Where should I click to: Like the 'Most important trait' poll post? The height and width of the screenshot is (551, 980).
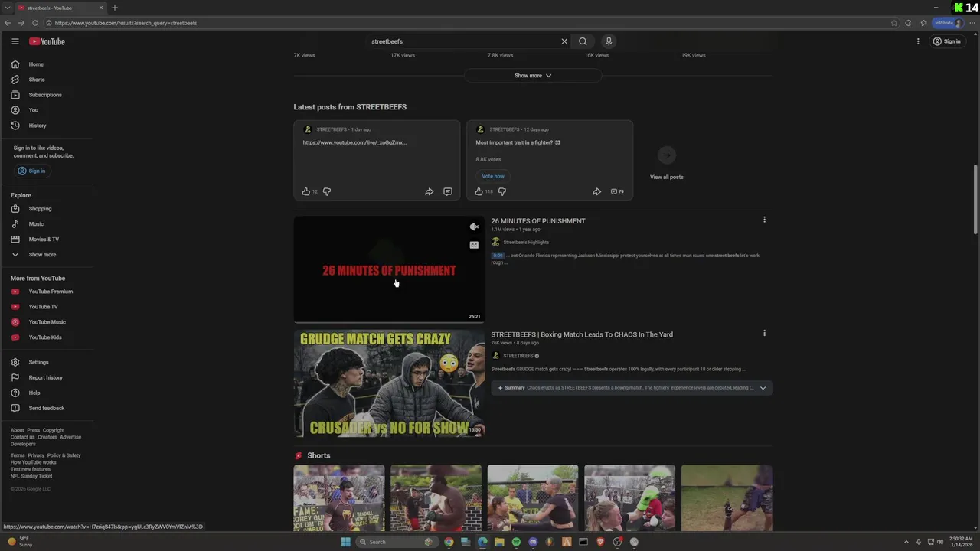coord(479,191)
